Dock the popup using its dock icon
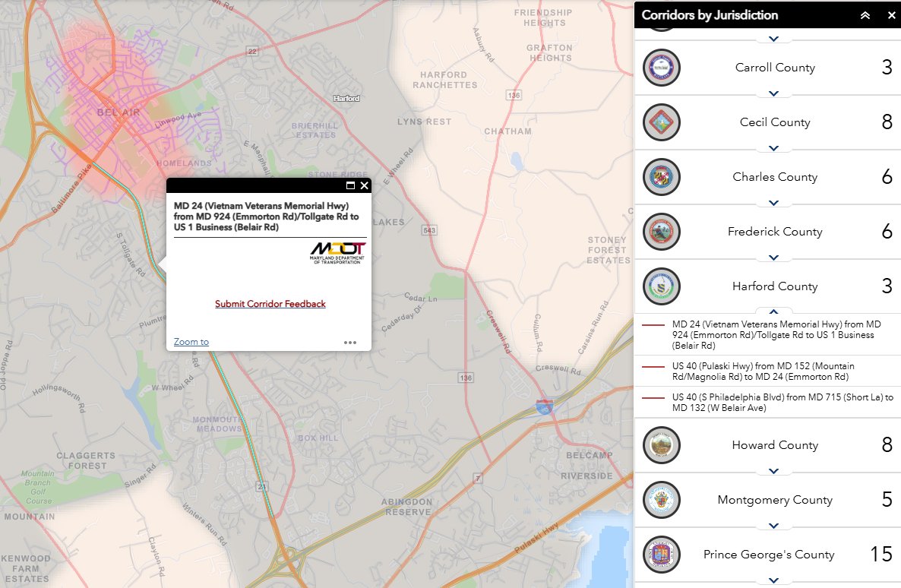Image resolution: width=901 pixels, height=588 pixels. [x=352, y=185]
